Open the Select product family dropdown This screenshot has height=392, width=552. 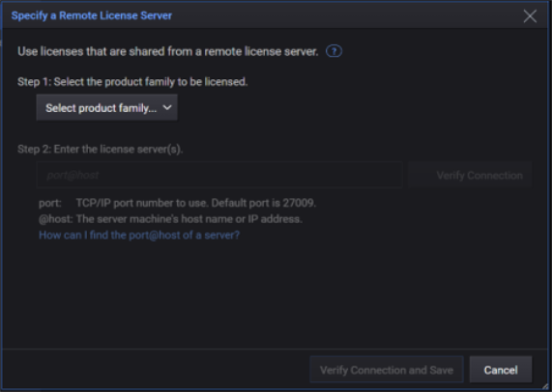[106, 107]
